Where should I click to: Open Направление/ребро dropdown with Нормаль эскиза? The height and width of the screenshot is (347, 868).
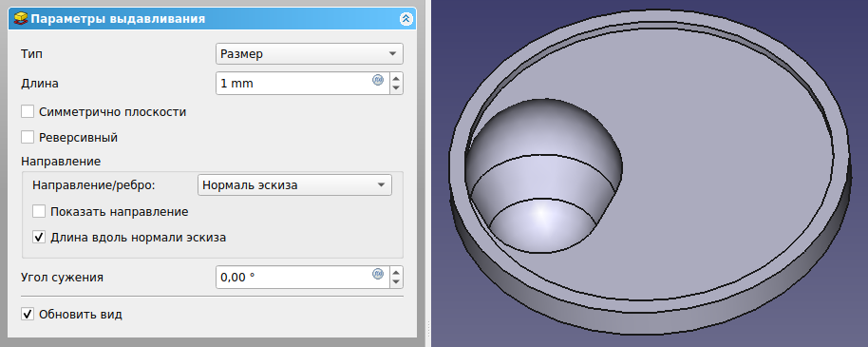(294, 185)
